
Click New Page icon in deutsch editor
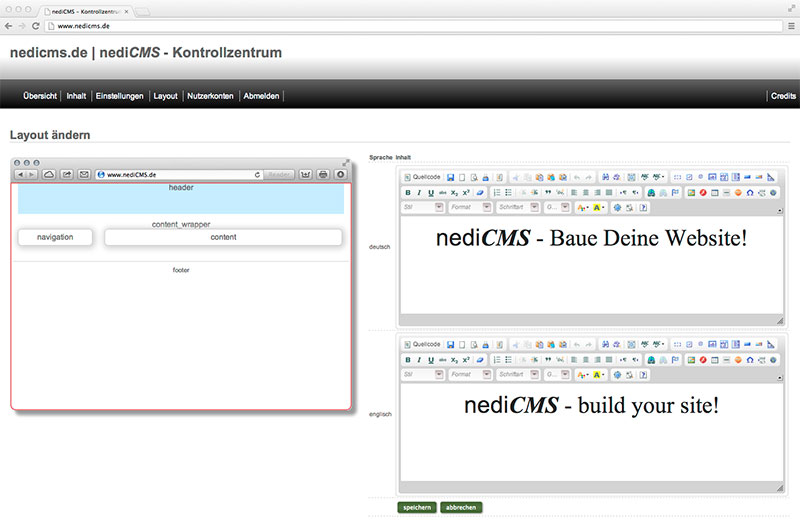pyautogui.click(x=462, y=178)
